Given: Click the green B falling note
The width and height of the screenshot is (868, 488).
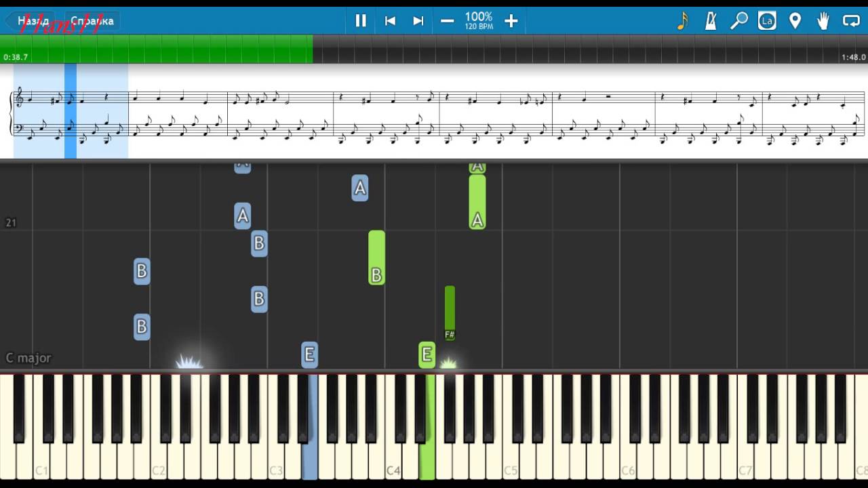Looking at the screenshot, I should (x=376, y=257).
